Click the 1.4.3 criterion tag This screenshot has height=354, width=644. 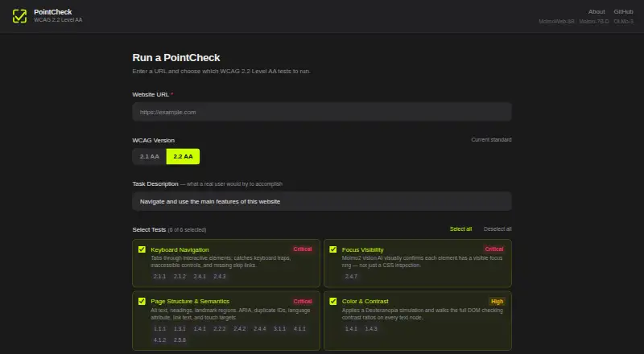pyautogui.click(x=371, y=328)
